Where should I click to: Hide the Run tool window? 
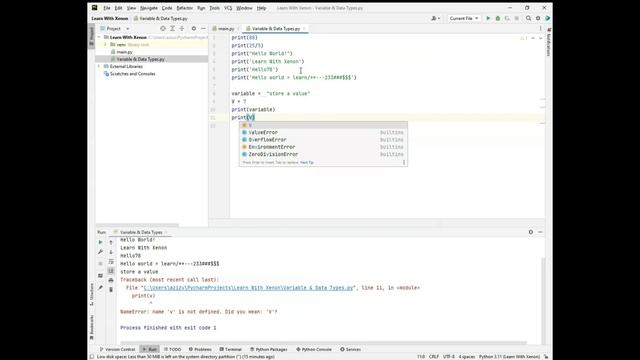(x=540, y=232)
